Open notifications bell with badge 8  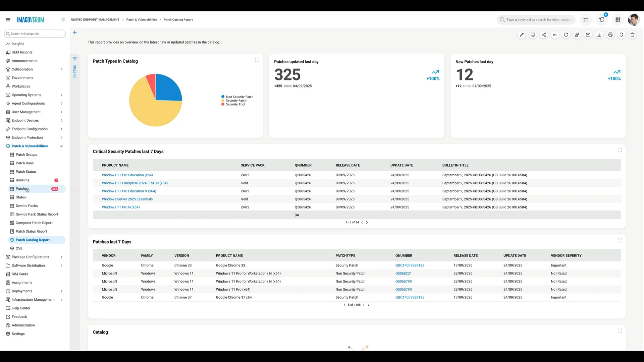click(602, 19)
